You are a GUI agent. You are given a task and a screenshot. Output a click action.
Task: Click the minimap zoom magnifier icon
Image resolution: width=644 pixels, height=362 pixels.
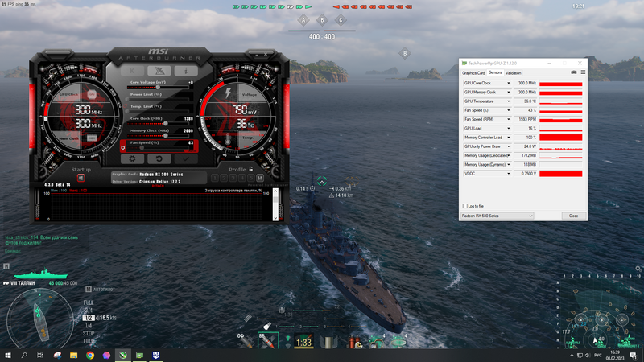(x=638, y=269)
